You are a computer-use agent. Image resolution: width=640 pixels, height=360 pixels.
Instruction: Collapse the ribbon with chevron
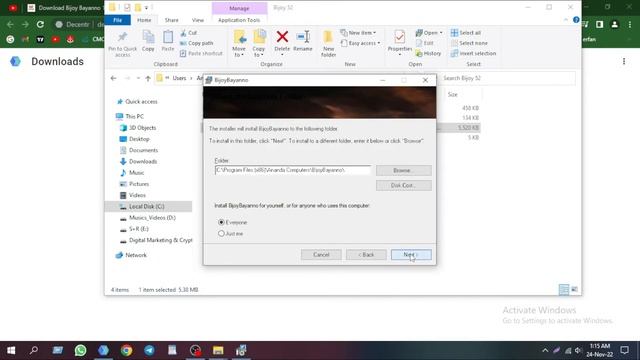point(566,20)
